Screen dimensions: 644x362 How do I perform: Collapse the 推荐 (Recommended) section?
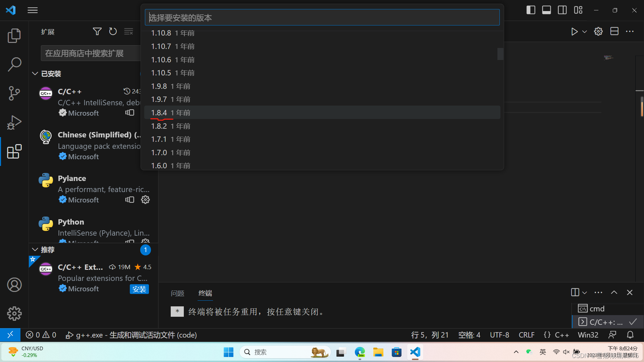[35, 250]
